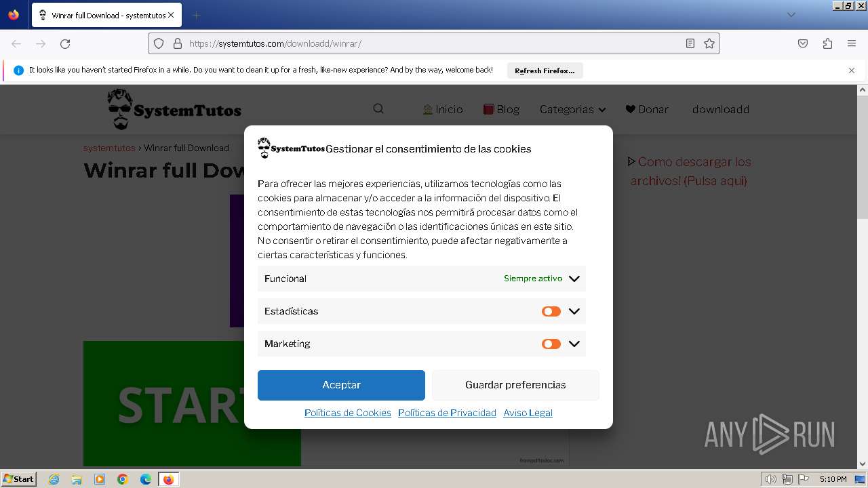The image size is (868, 488).
Task: Click the address bar URL field
Action: 434,43
